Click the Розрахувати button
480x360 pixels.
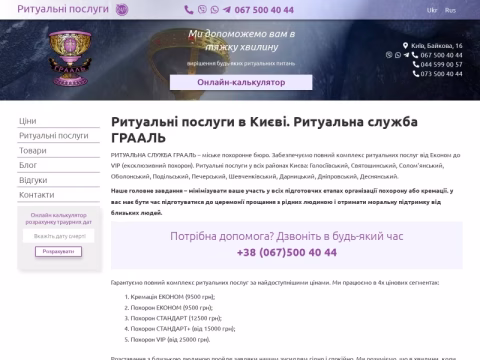click(58, 251)
